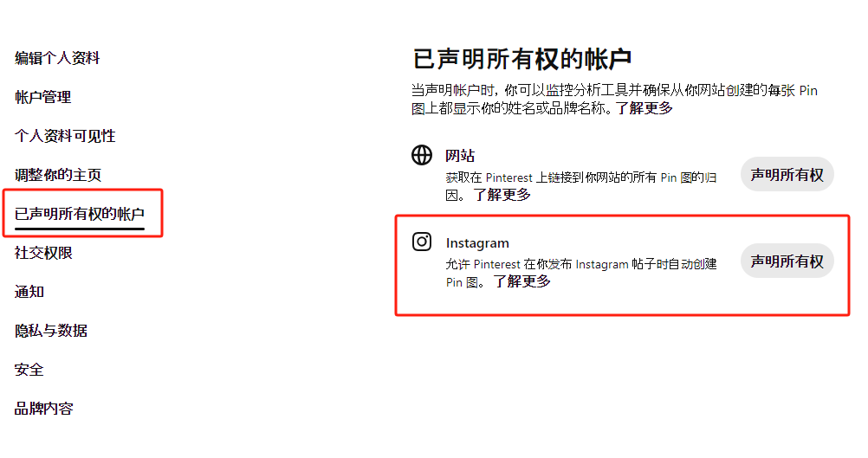Go to 隐私与数据 settings
868x458 pixels.
pyautogui.click(x=50, y=331)
